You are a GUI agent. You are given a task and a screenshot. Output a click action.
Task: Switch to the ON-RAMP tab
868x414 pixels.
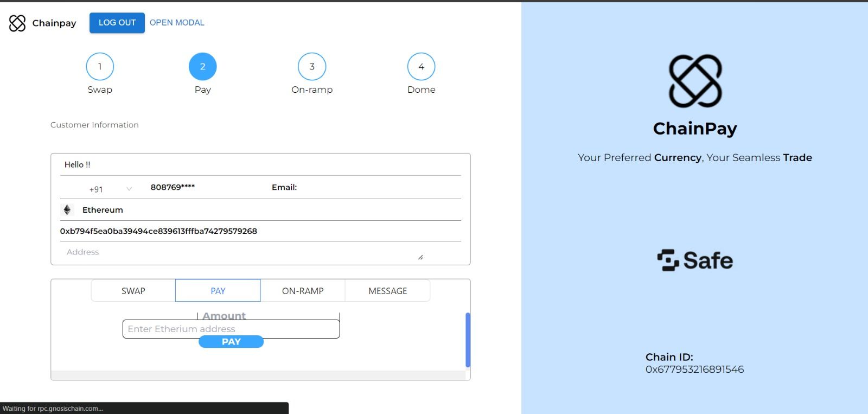point(303,291)
